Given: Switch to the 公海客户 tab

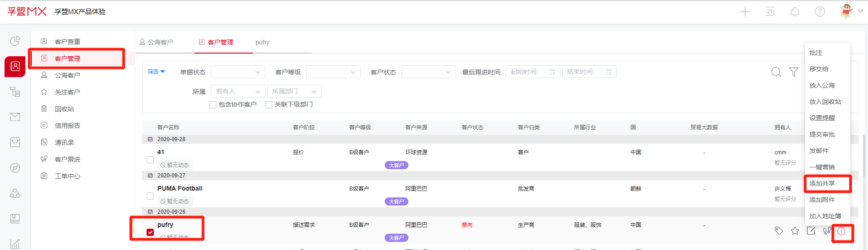Looking at the screenshot, I should click(x=157, y=42).
